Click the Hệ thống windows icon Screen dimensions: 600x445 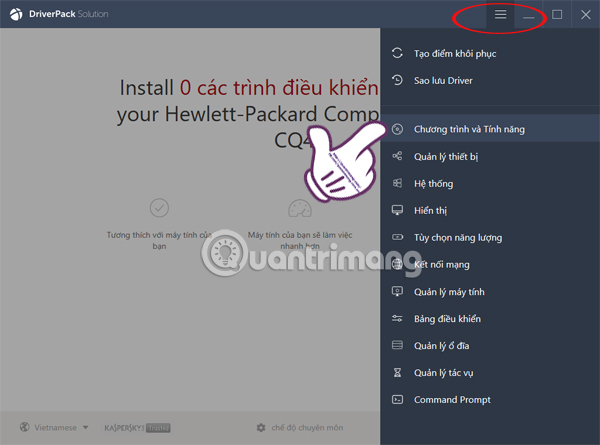coord(397,183)
